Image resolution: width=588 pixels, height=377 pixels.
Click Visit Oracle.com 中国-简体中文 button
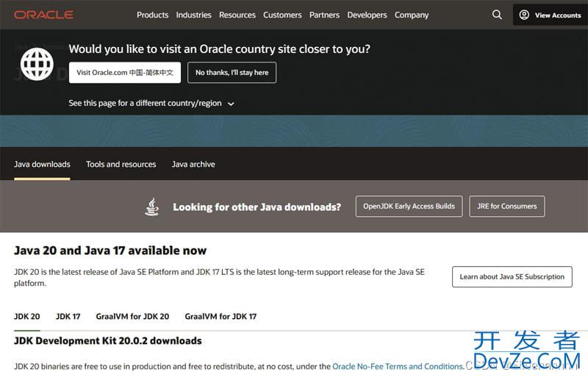point(125,73)
